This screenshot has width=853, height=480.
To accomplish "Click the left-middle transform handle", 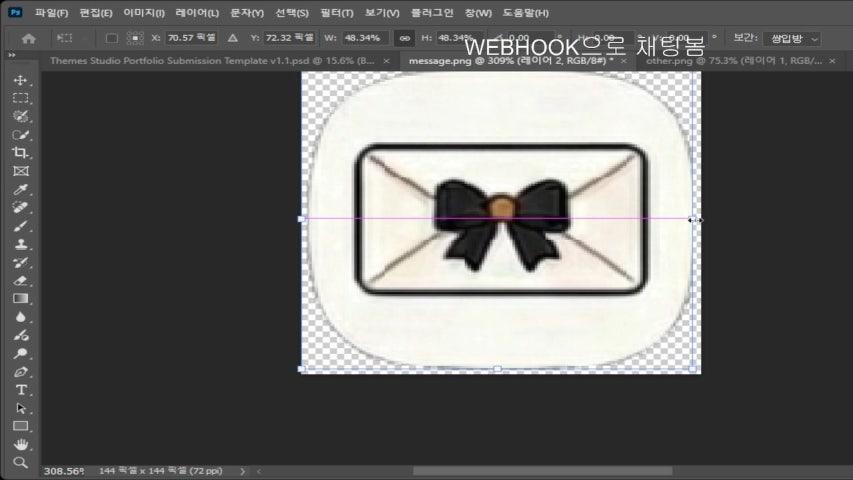I will (x=302, y=219).
